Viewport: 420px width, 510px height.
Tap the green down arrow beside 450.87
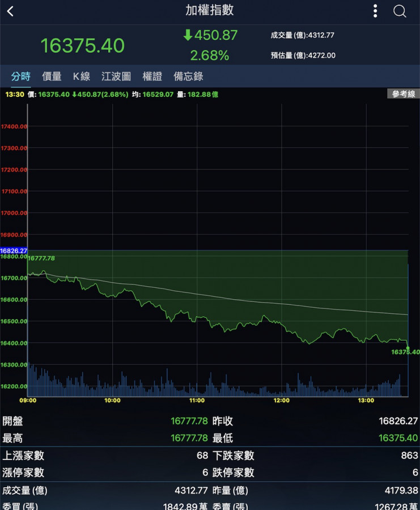tap(188, 35)
